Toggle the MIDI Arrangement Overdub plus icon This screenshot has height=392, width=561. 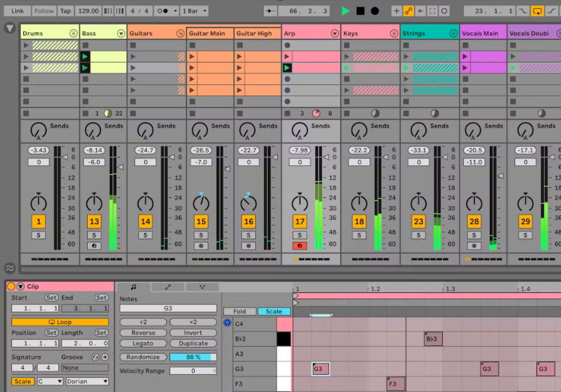tap(396, 11)
